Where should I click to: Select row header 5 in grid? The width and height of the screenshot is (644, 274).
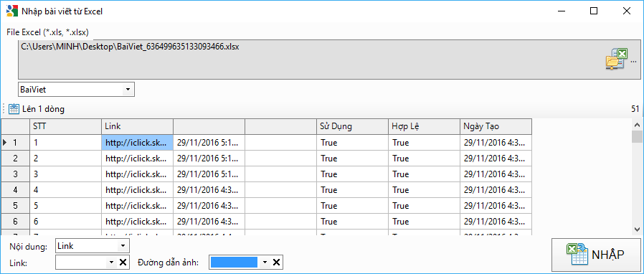click(15, 205)
